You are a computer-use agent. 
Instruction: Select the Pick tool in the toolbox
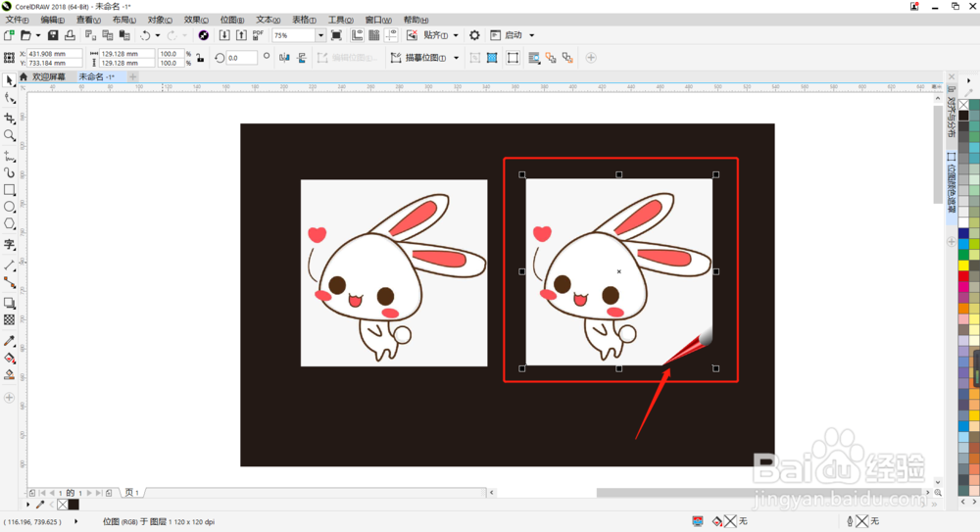tap(10, 80)
